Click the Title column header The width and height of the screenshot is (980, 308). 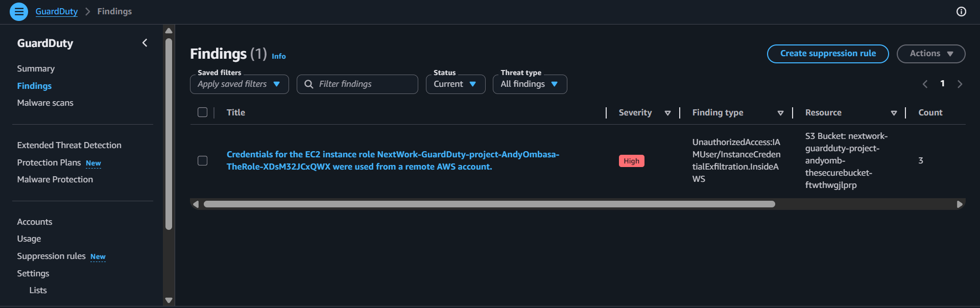tap(236, 112)
